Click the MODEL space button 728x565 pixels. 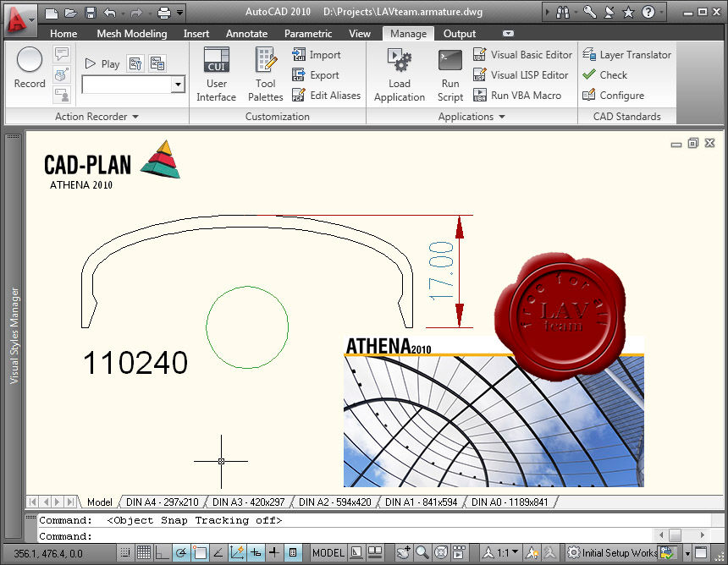click(x=328, y=552)
